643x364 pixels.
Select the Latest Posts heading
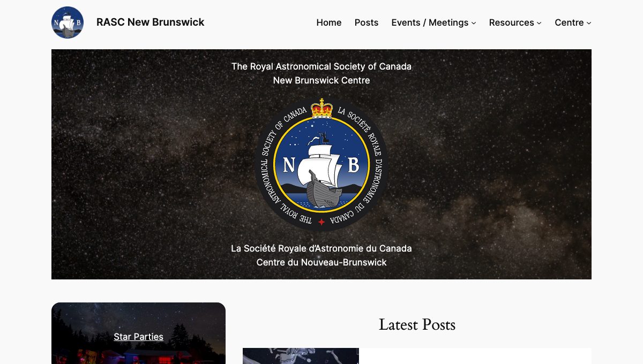coord(417,324)
